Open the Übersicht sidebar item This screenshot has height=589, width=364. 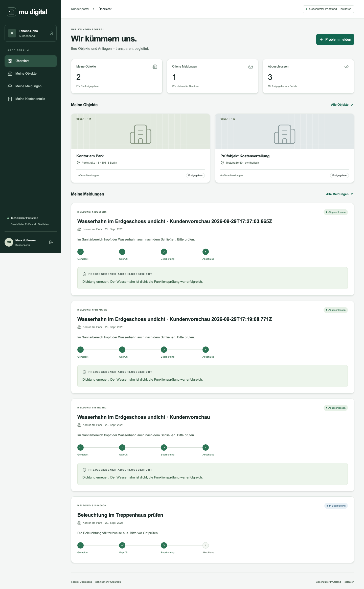31,61
